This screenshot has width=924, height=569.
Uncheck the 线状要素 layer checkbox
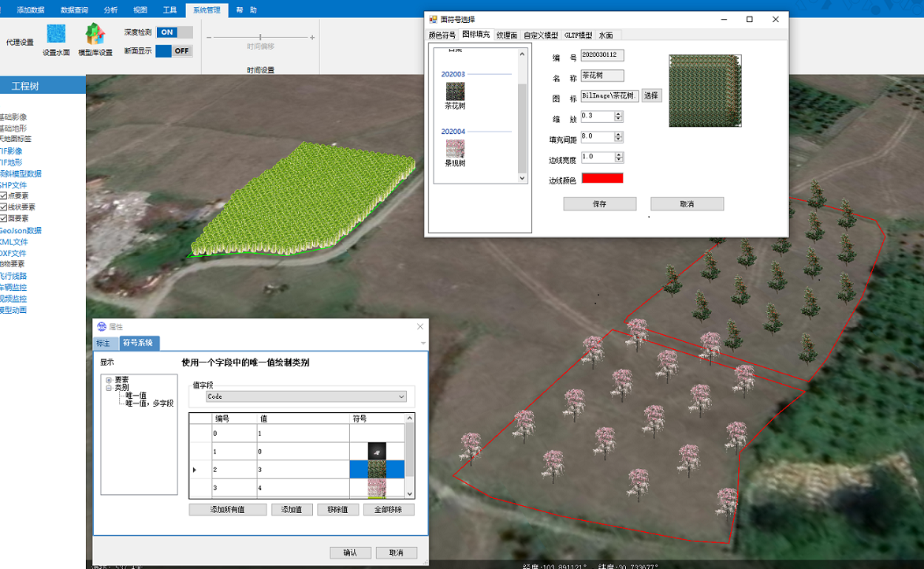pos(4,207)
